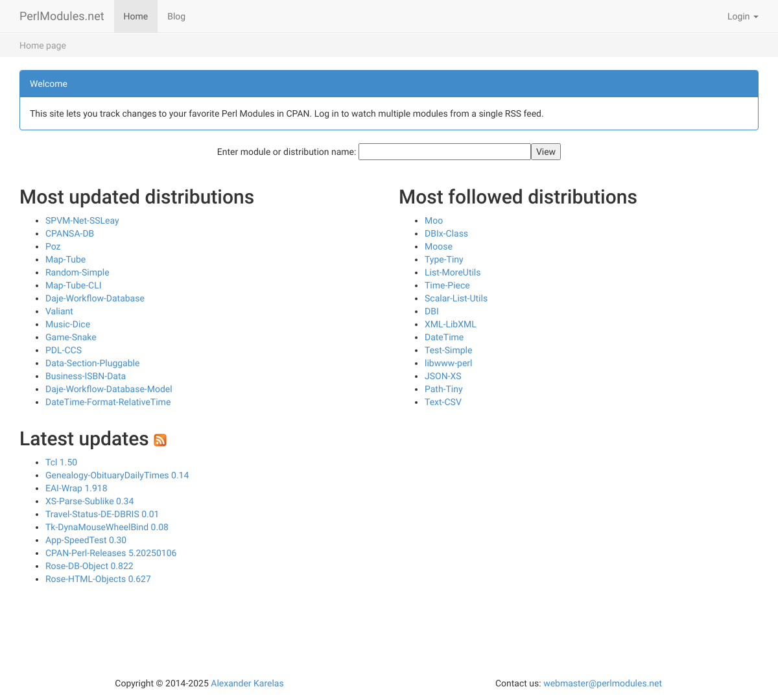Click the PerlModules.net brand link
Image resolution: width=778 pixels, height=700 pixels.
[62, 16]
